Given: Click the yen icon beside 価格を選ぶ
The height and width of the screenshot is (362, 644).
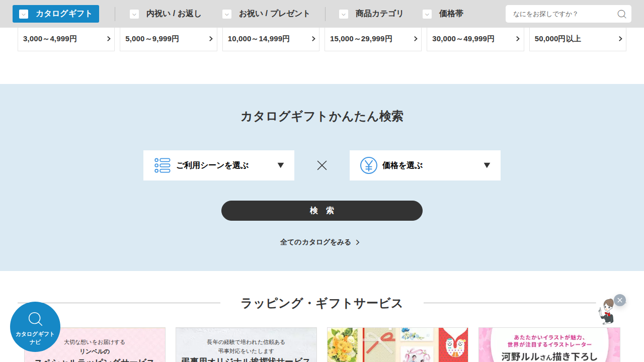Looking at the screenshot, I should 369,165.
